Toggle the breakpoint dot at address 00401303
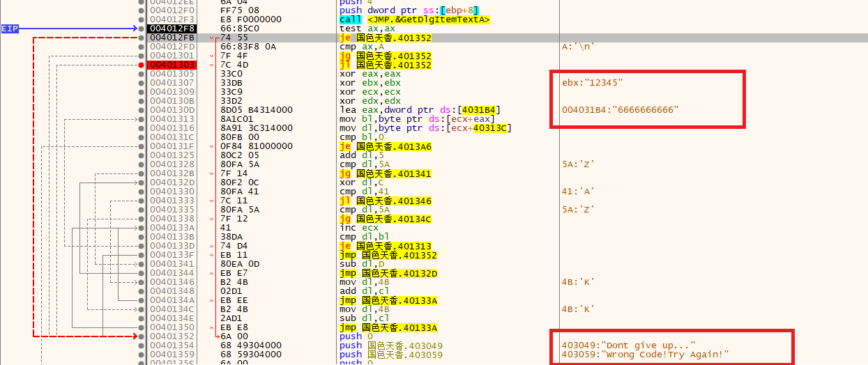 tap(142, 65)
